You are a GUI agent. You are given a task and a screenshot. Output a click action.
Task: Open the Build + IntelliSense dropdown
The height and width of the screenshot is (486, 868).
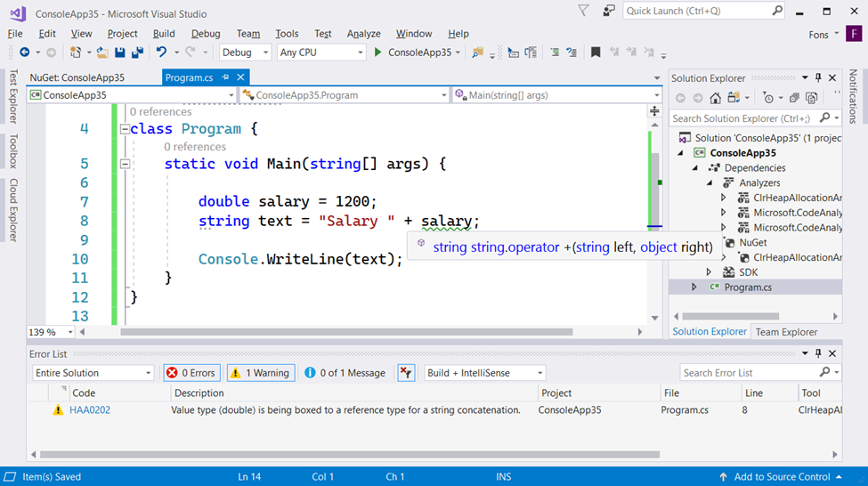(x=485, y=373)
